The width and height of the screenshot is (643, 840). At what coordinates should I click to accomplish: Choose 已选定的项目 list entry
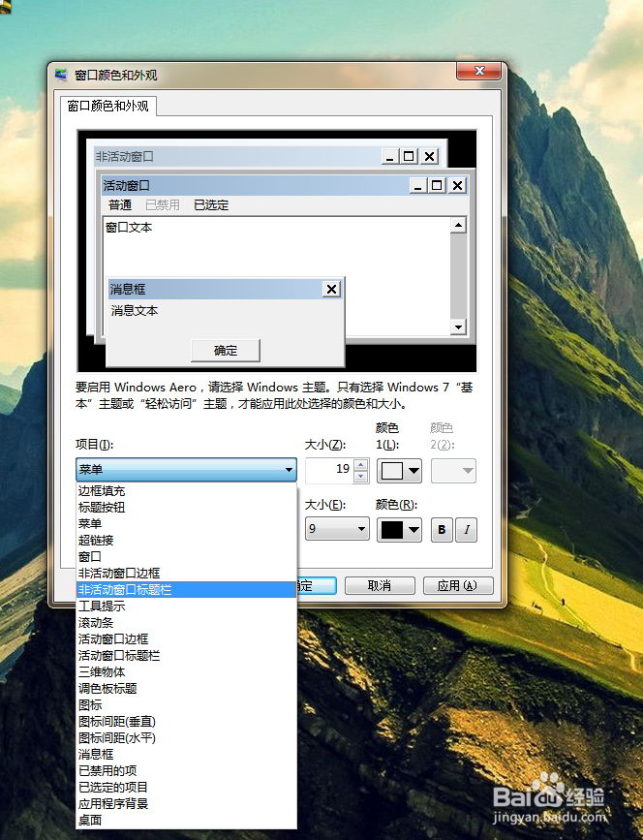[186, 788]
